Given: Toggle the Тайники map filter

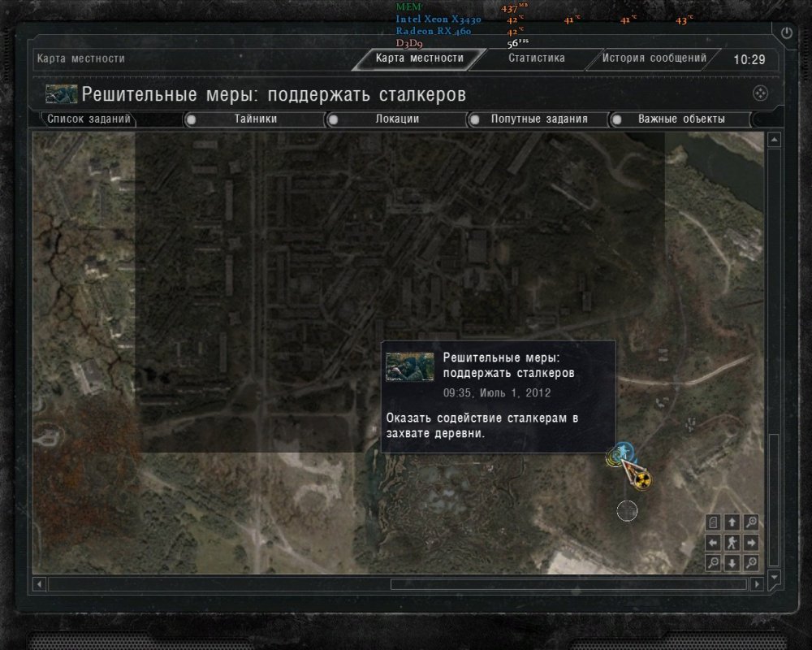Looking at the screenshot, I should coord(255,119).
